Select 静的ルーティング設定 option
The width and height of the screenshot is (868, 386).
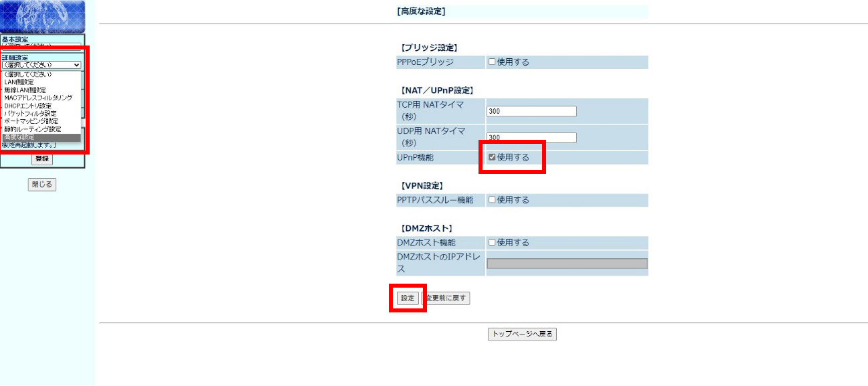pyautogui.click(x=32, y=129)
